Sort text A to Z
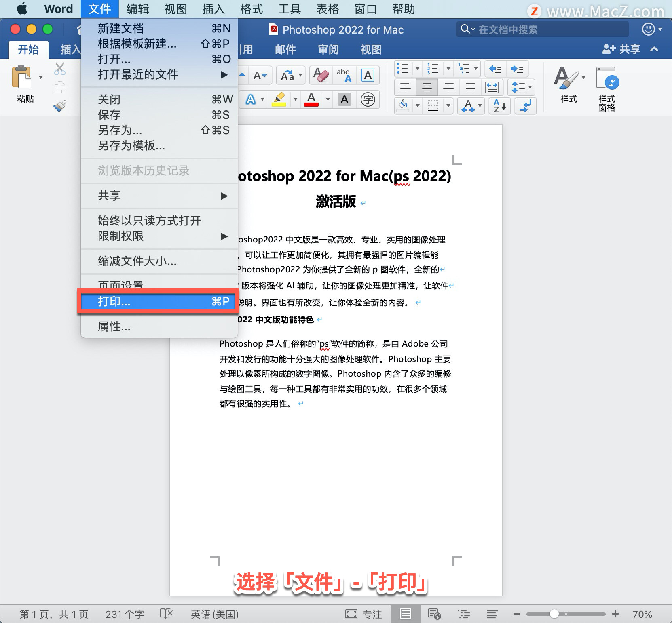This screenshot has height=623, width=672. 500,106
